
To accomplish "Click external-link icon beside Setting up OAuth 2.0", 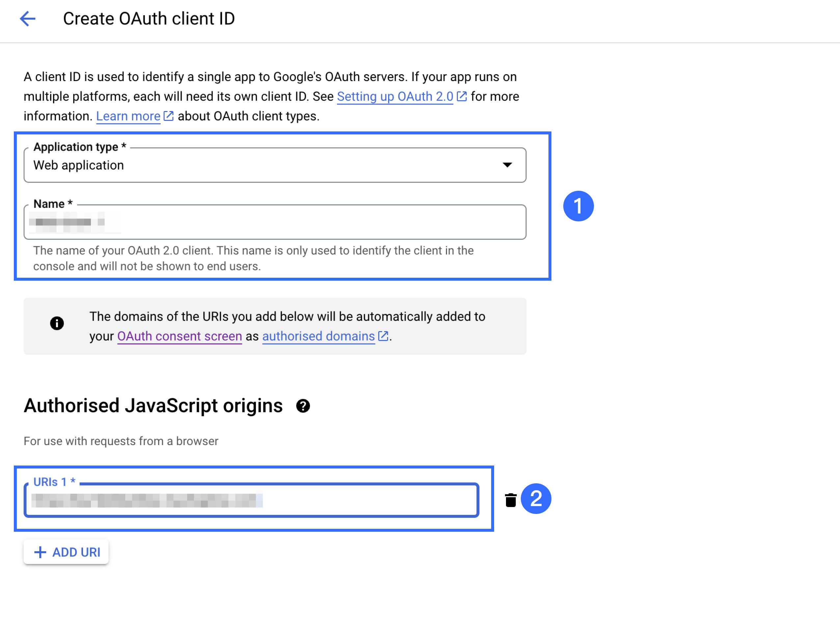I will (x=462, y=97).
